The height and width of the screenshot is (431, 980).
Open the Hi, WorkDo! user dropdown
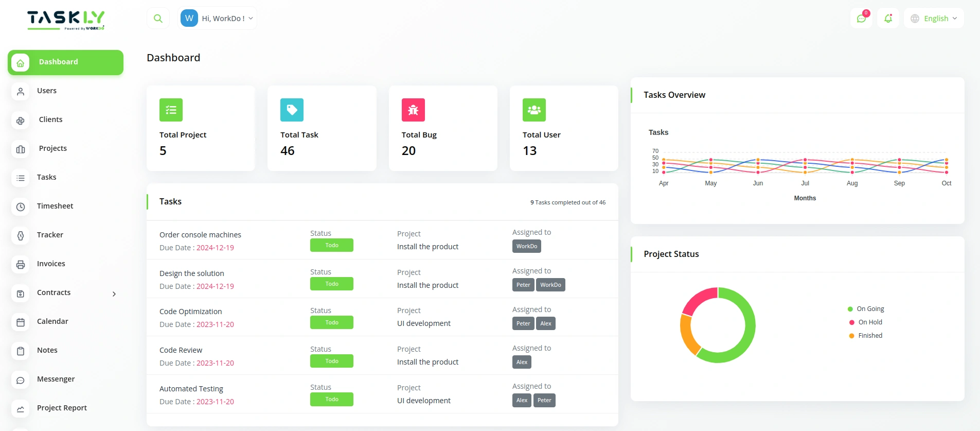click(x=218, y=19)
